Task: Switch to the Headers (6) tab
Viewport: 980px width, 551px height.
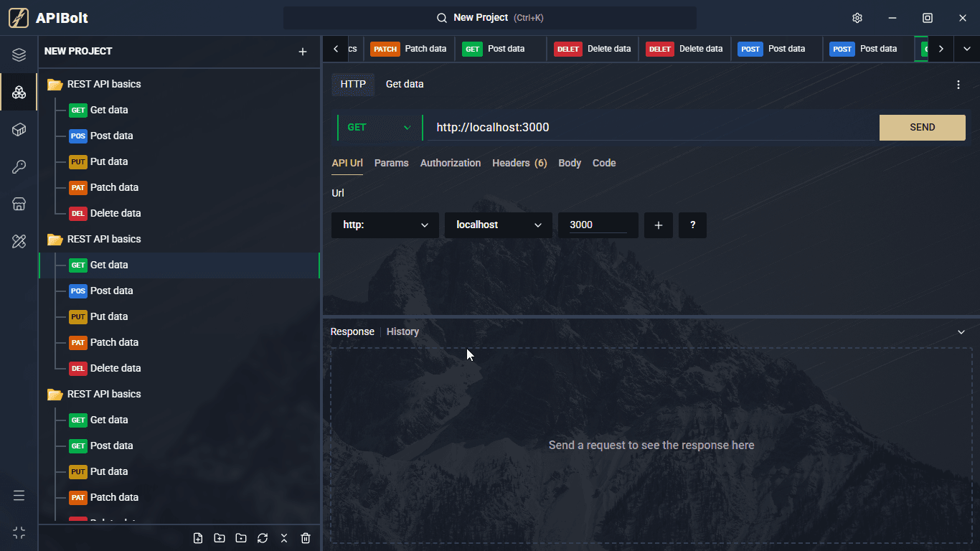Action: (519, 164)
